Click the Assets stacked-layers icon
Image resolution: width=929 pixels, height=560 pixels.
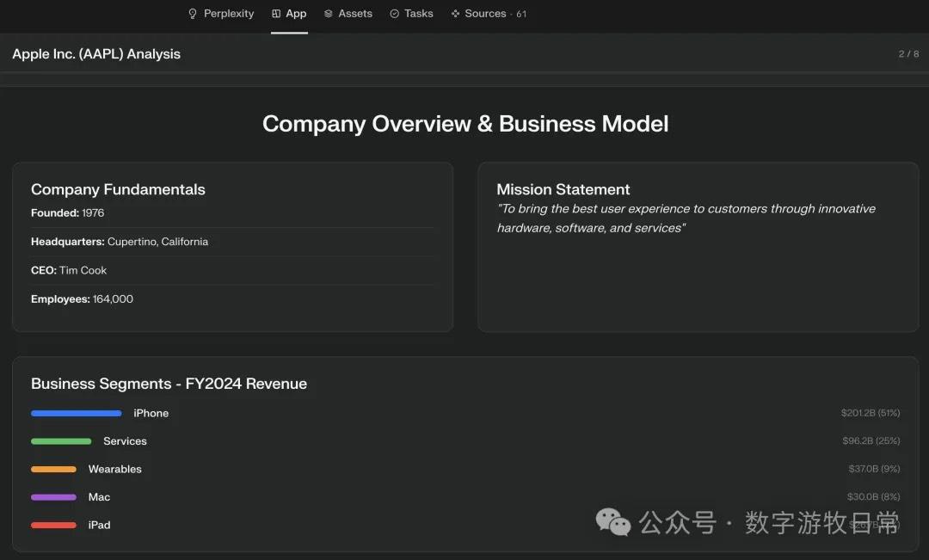(328, 14)
